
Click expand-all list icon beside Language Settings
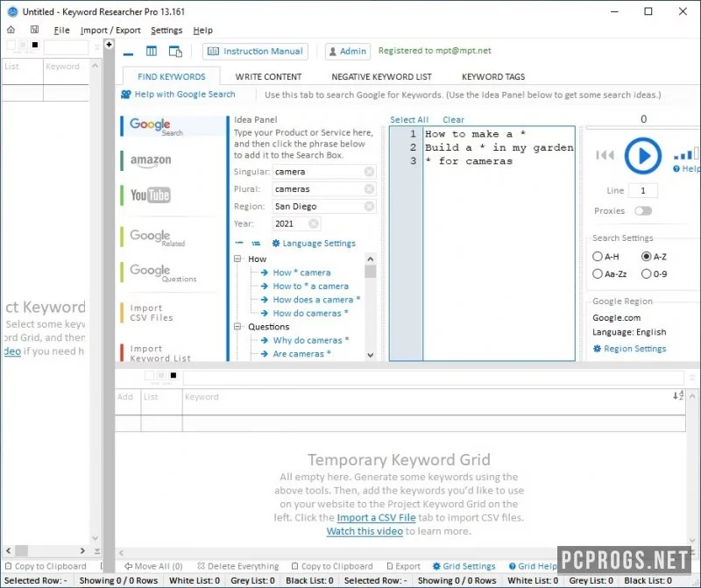pos(256,244)
